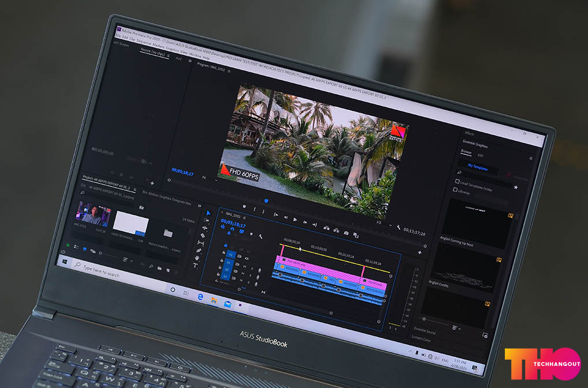The width and height of the screenshot is (588, 388).
Task: Toggle lock on V1 track
Action: point(224,252)
